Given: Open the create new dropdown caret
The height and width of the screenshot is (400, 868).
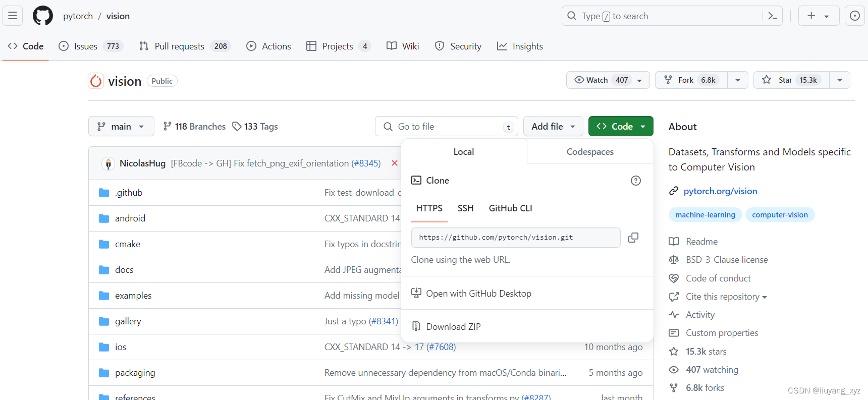Looking at the screenshot, I should pos(827,16).
